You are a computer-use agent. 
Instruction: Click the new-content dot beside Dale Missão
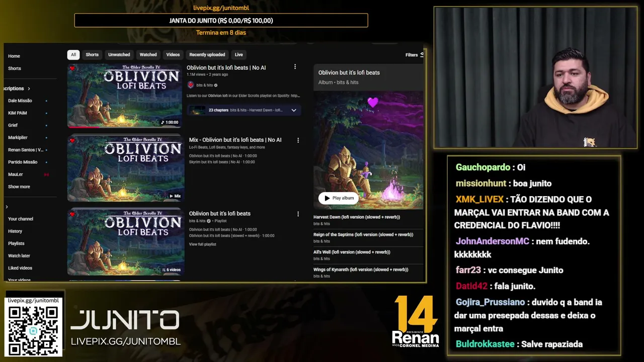tap(46, 101)
